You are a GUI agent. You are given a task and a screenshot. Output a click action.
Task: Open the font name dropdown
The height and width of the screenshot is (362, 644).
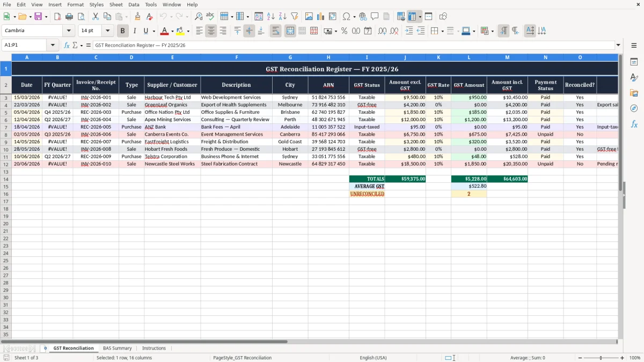tap(69, 31)
